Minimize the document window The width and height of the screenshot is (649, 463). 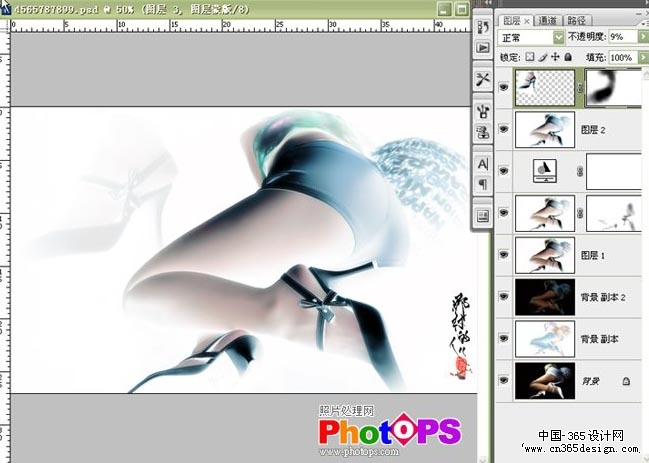click(x=444, y=9)
